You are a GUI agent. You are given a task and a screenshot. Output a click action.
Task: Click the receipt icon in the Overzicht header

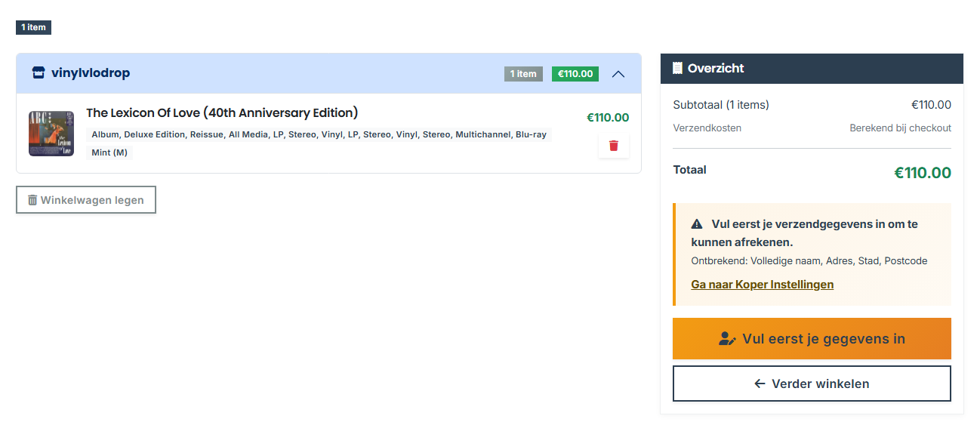[x=677, y=68]
